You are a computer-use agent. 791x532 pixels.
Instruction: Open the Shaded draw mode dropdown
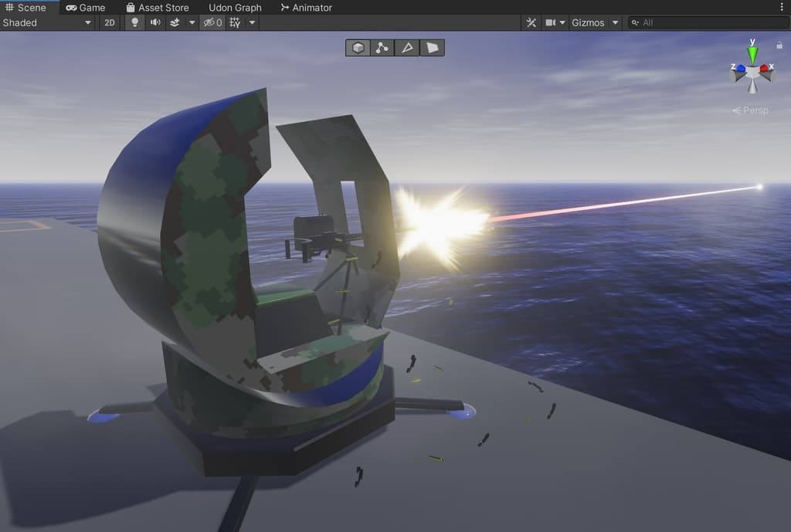pos(46,22)
